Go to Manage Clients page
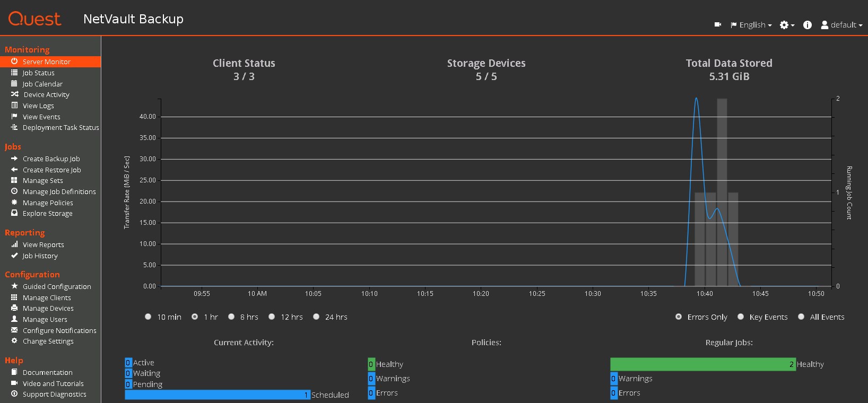The width and height of the screenshot is (868, 403). click(47, 297)
